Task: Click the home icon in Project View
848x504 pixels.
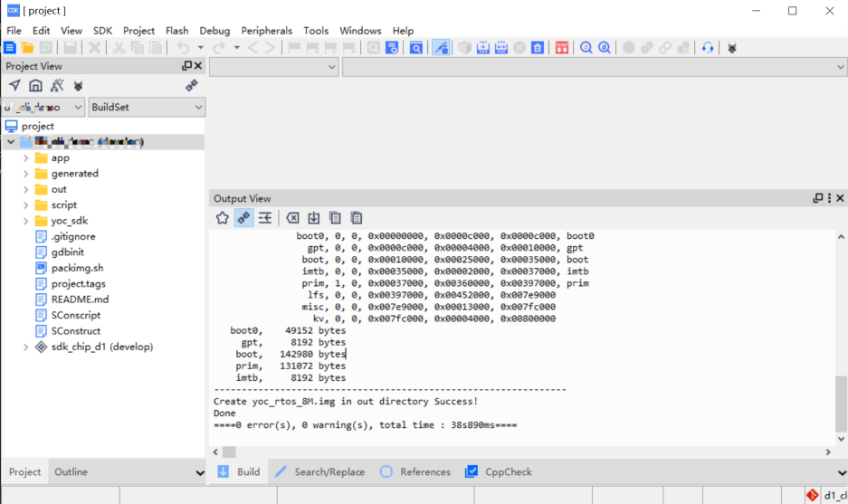Action: coord(35,85)
